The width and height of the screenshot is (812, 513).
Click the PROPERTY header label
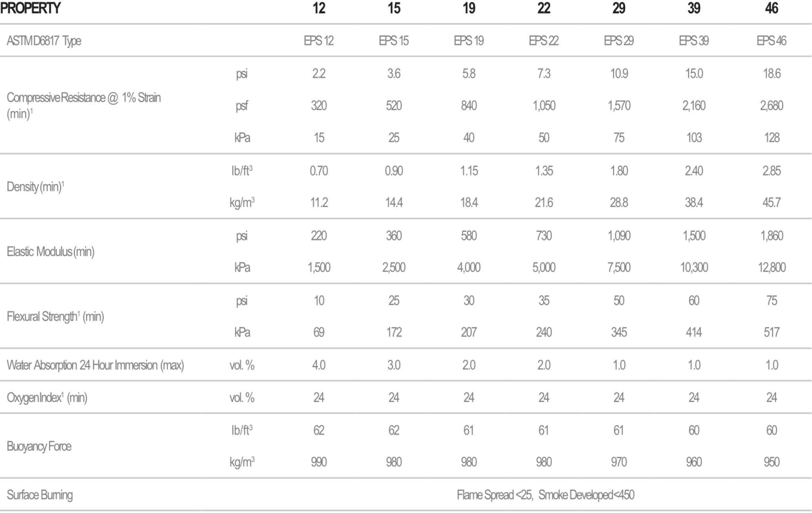[x=31, y=8]
